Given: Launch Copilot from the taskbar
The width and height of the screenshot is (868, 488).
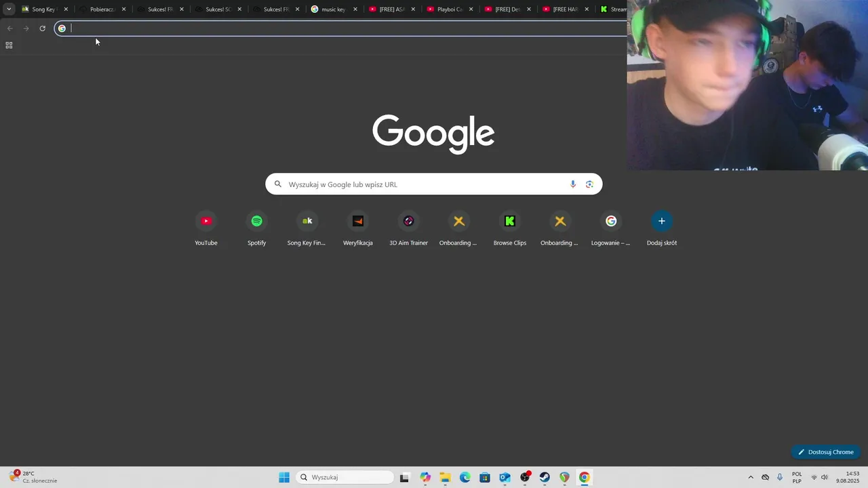Looking at the screenshot, I should pyautogui.click(x=425, y=477).
